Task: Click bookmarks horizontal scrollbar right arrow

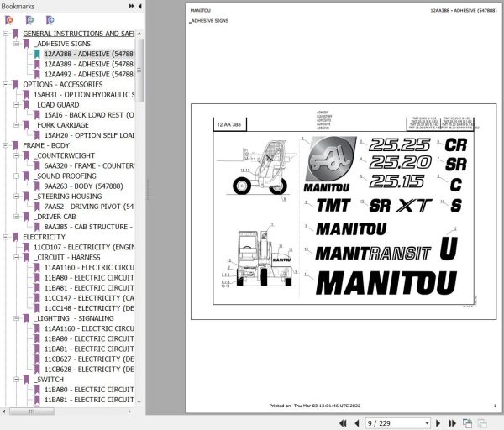Action: (x=129, y=412)
